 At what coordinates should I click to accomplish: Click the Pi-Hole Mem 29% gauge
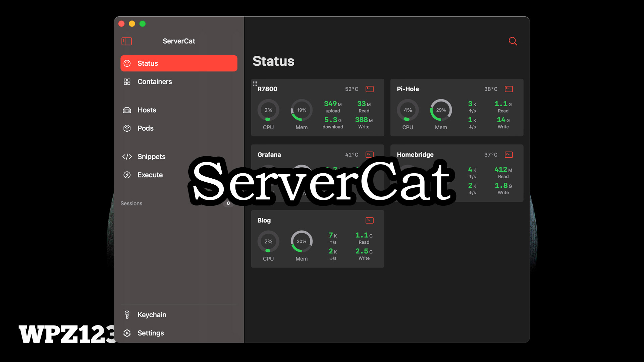click(441, 110)
